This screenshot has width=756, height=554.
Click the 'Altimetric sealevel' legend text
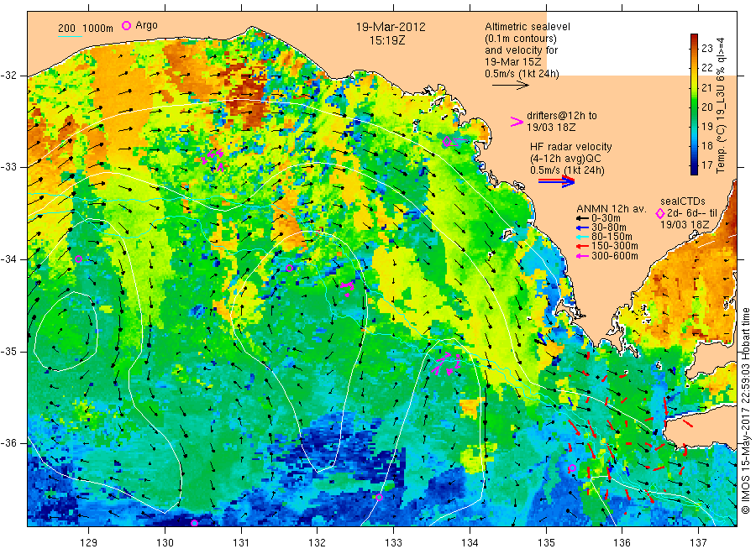click(x=528, y=27)
